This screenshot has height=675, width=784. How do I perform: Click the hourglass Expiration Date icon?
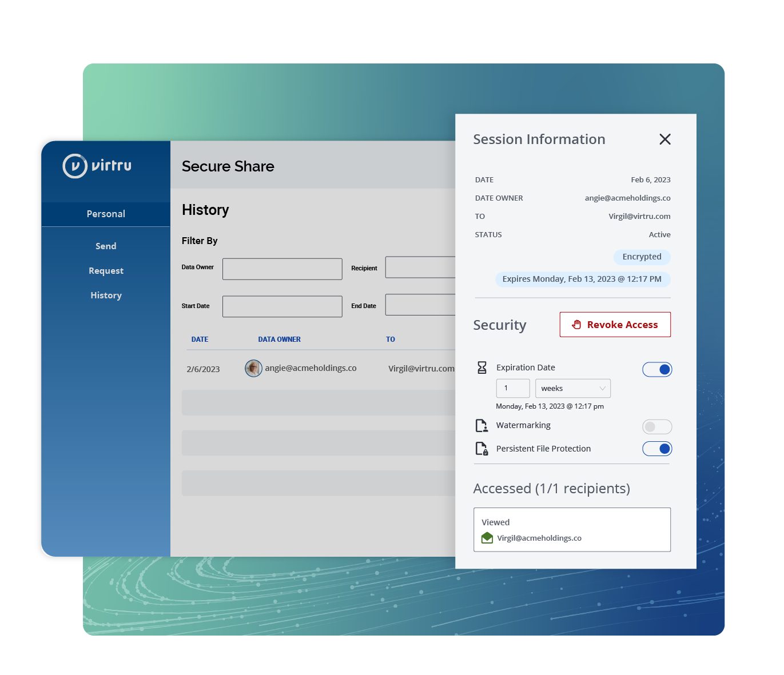point(482,368)
